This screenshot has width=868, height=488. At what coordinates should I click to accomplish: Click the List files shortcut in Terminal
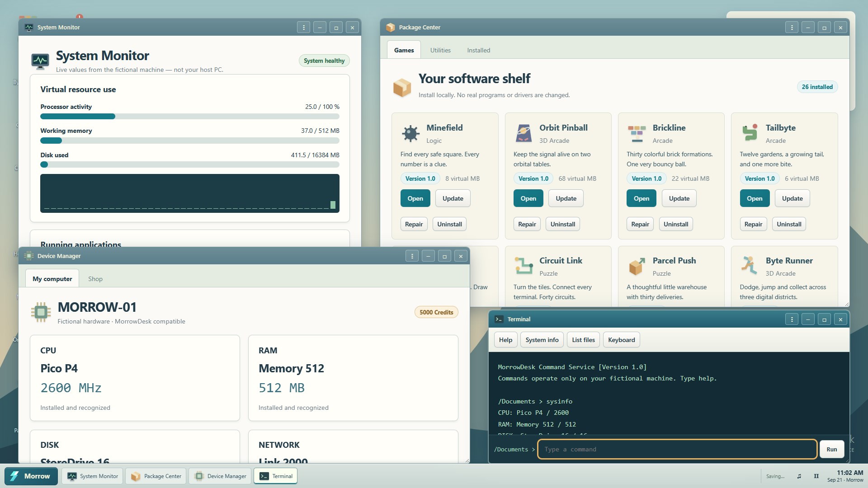pyautogui.click(x=583, y=340)
